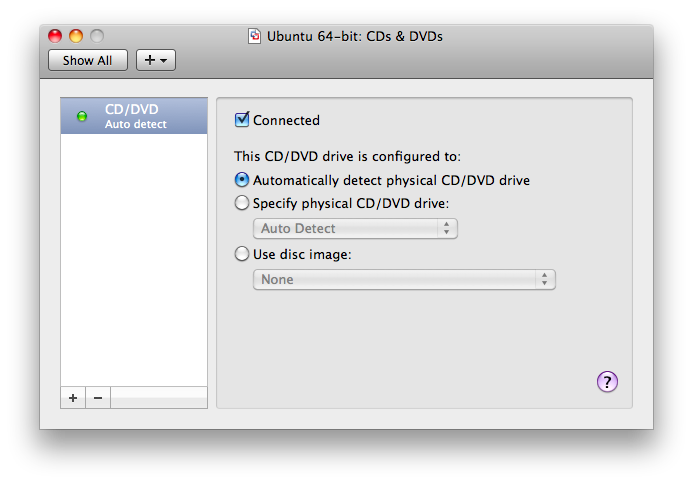Click the red close window button
693x484 pixels.
(55, 36)
